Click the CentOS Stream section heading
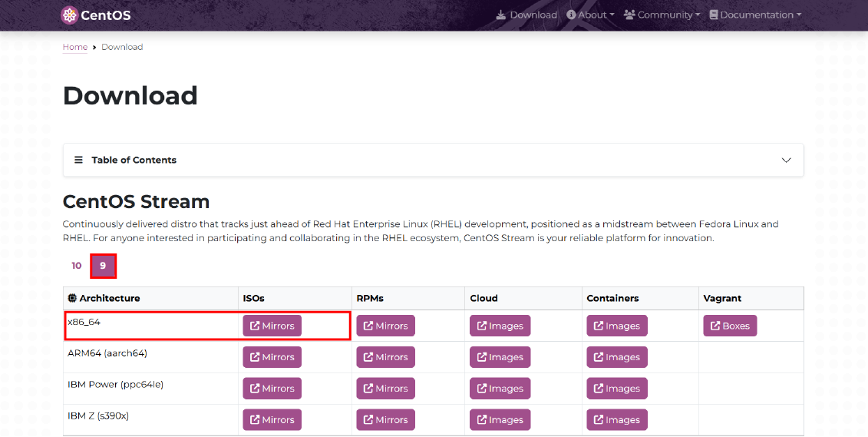The height and width of the screenshot is (437, 868). click(136, 202)
